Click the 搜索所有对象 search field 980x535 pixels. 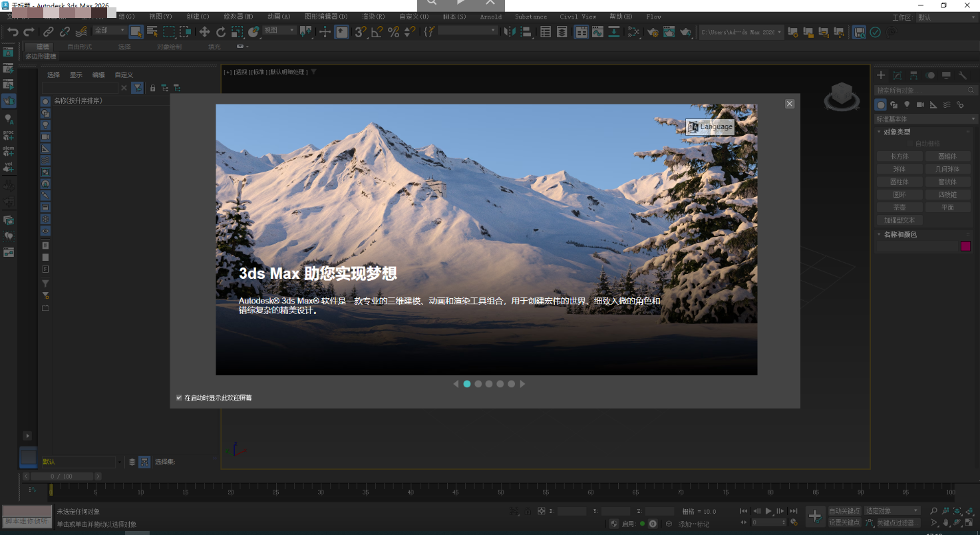[925, 90]
